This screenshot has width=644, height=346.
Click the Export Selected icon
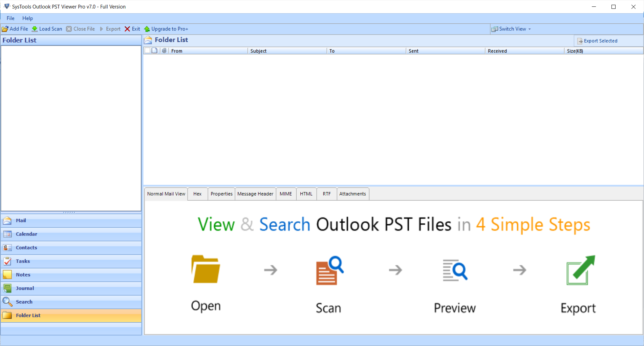[x=580, y=41]
